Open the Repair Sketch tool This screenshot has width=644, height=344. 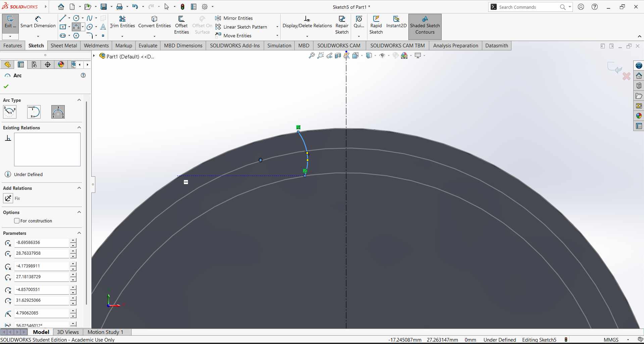[342, 25]
